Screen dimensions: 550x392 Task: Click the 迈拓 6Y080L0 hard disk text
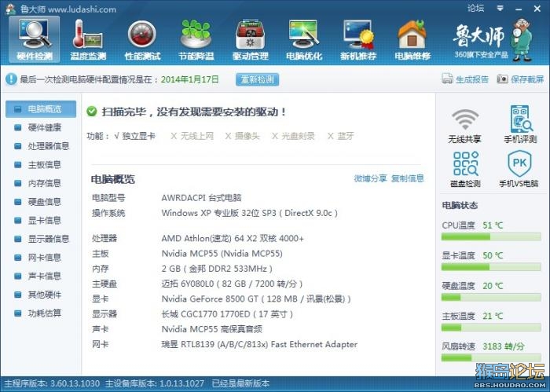point(232,284)
